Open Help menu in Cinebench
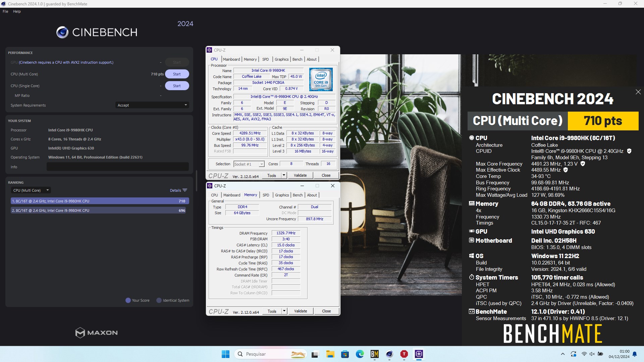Image resolution: width=644 pixels, height=362 pixels. pos(17,11)
